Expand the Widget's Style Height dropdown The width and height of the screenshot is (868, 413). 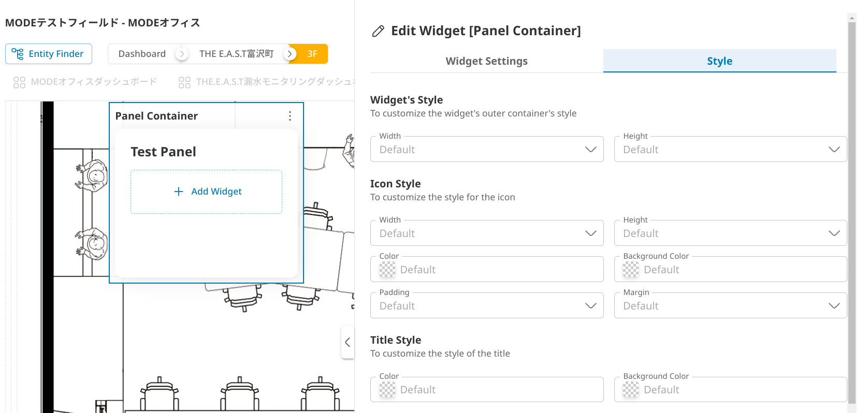click(x=834, y=150)
